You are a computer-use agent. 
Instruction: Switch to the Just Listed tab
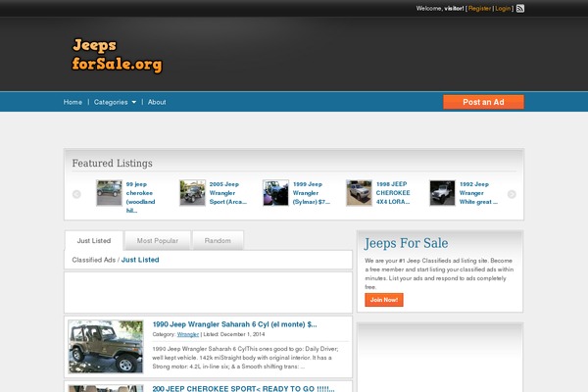tap(94, 240)
